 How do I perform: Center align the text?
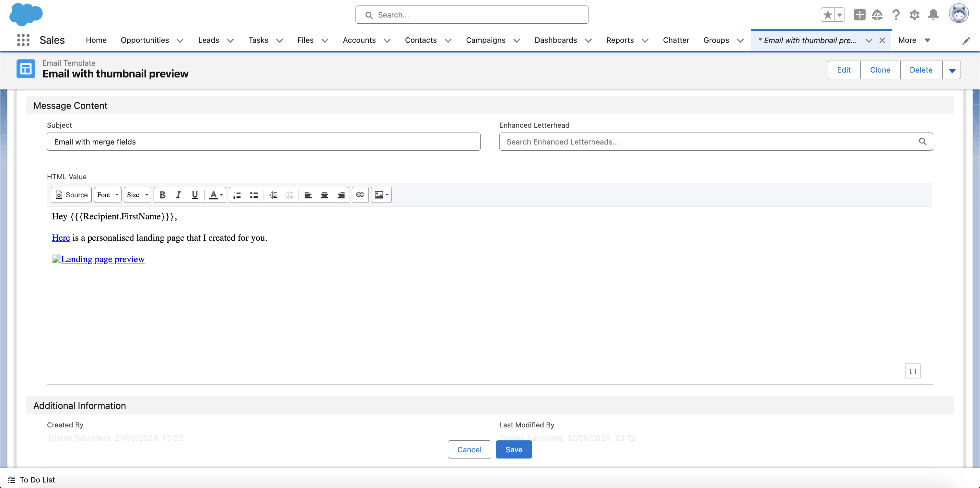point(324,195)
